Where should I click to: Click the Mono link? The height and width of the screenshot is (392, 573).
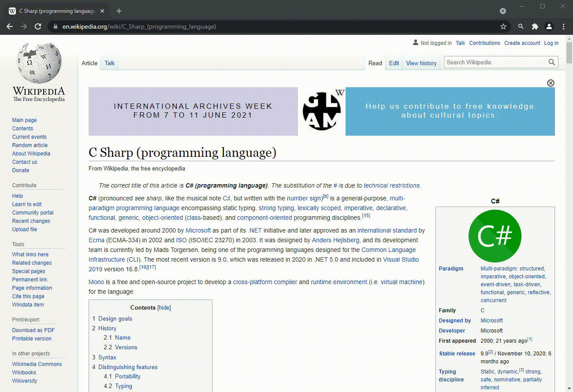pos(96,282)
